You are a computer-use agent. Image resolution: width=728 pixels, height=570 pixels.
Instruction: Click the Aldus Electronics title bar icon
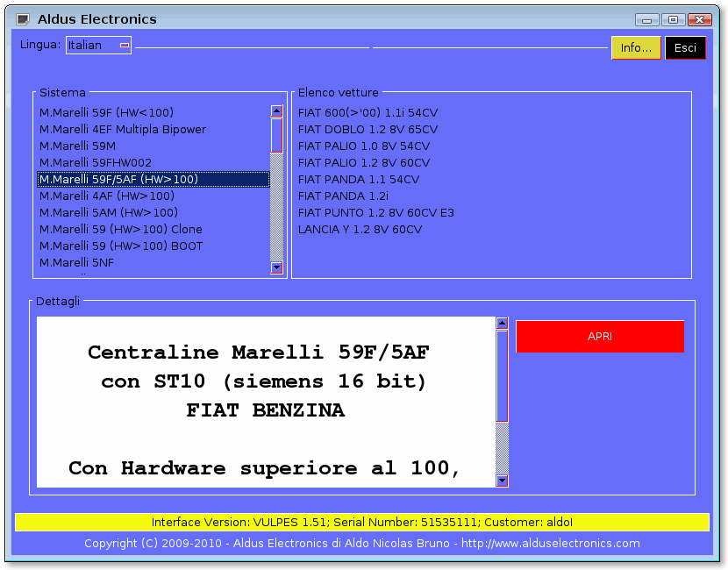point(23,19)
